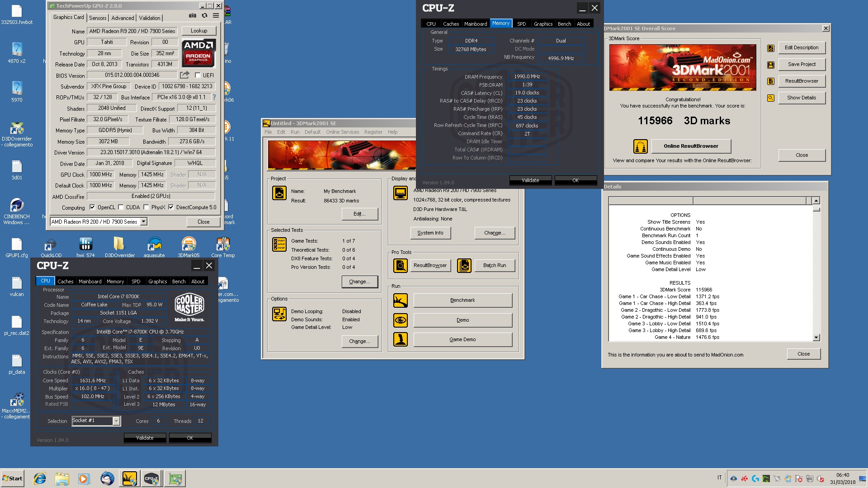Toggle the CUDA checkbox
This screenshot has width=868, height=488.
click(x=121, y=207)
